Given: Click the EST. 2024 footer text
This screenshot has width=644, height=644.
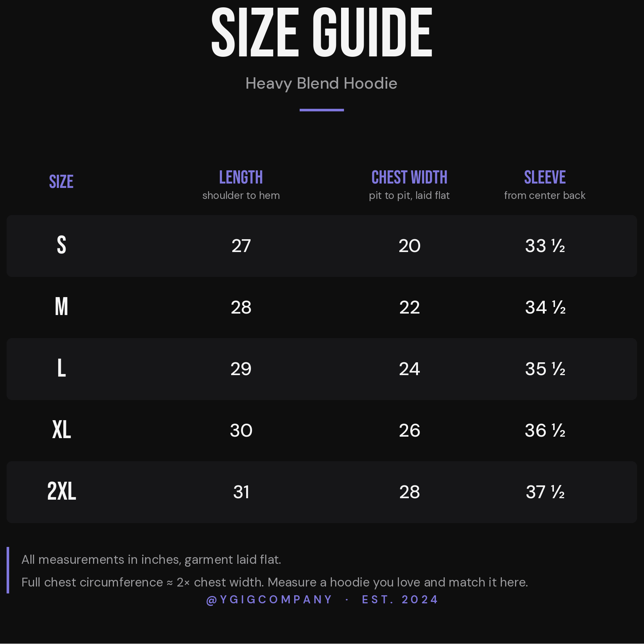Looking at the screenshot, I should coord(400,600).
